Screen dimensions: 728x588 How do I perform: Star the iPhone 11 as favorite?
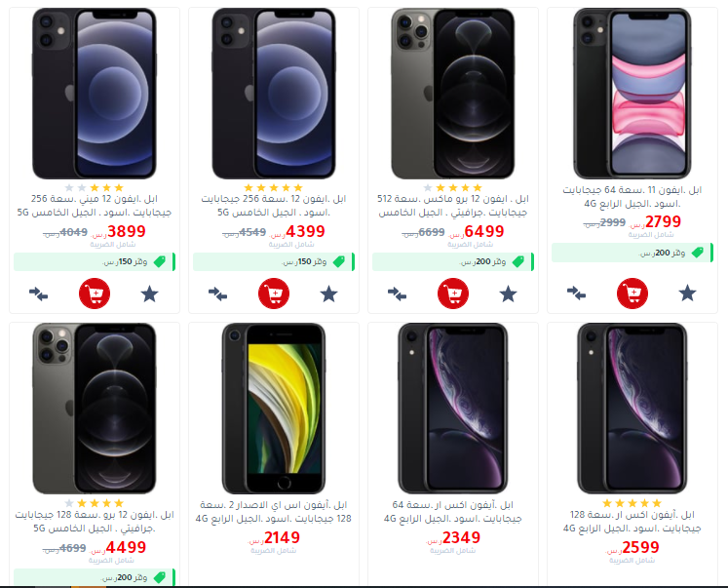tap(687, 294)
